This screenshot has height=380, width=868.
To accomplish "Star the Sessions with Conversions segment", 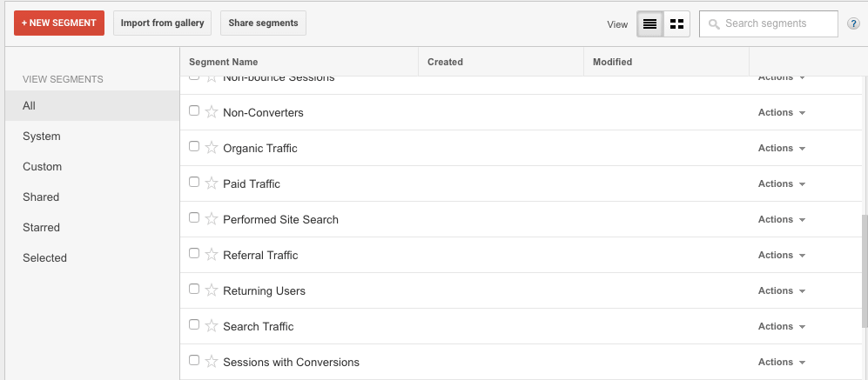I will click(x=212, y=362).
